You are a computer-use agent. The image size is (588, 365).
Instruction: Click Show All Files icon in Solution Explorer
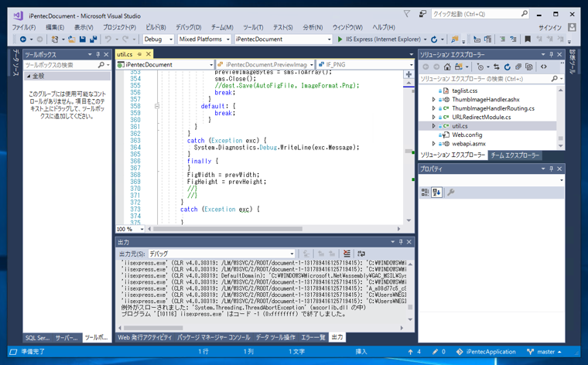(529, 67)
